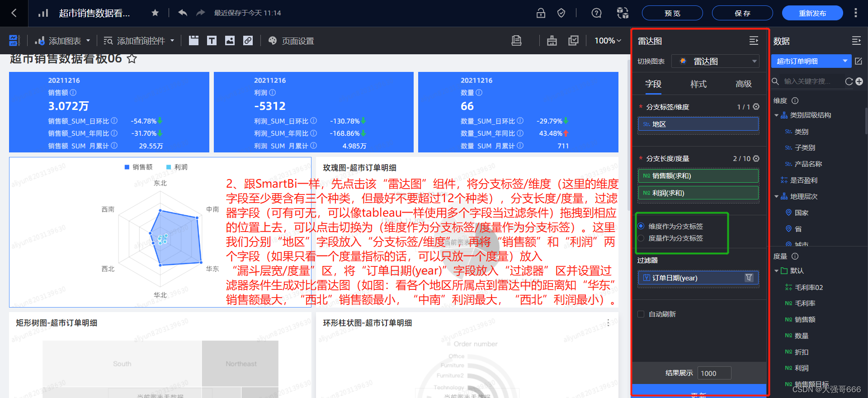The image size is (868, 398).
Task: Open the lock permissions icon
Action: [541, 13]
